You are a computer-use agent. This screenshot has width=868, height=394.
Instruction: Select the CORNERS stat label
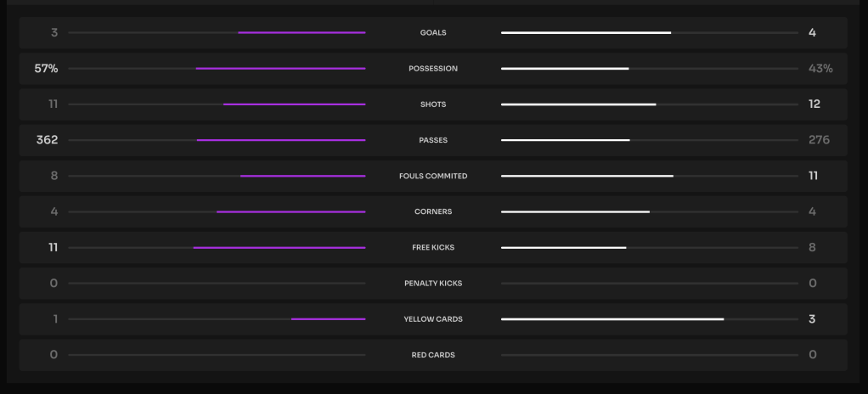point(433,211)
